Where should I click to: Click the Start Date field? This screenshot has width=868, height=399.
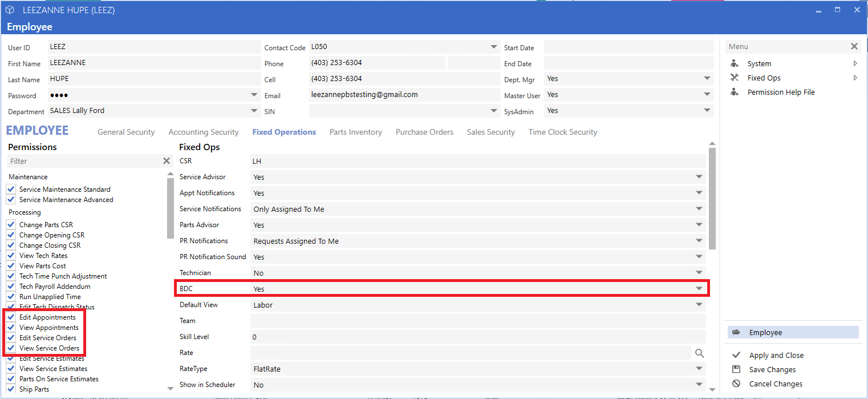[628, 47]
